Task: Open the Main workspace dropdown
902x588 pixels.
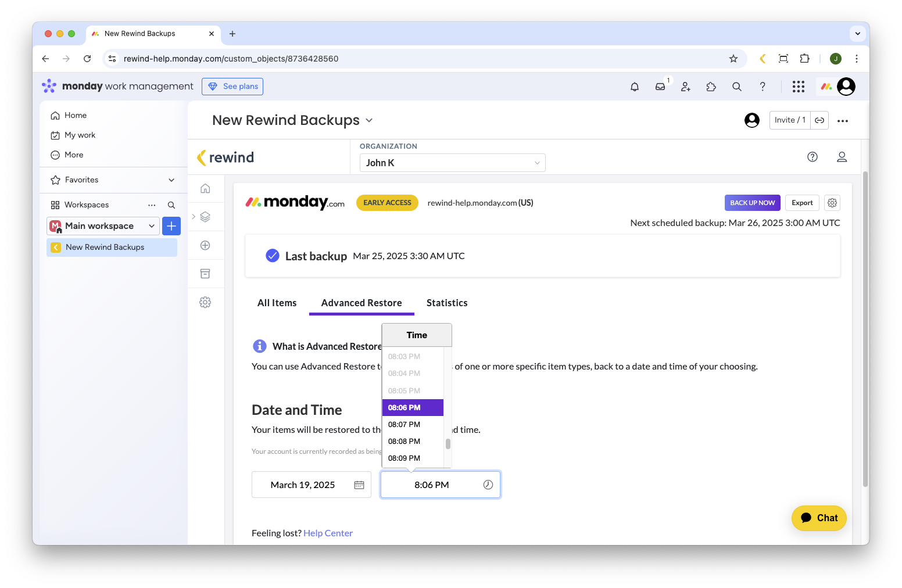Action: coord(103,226)
